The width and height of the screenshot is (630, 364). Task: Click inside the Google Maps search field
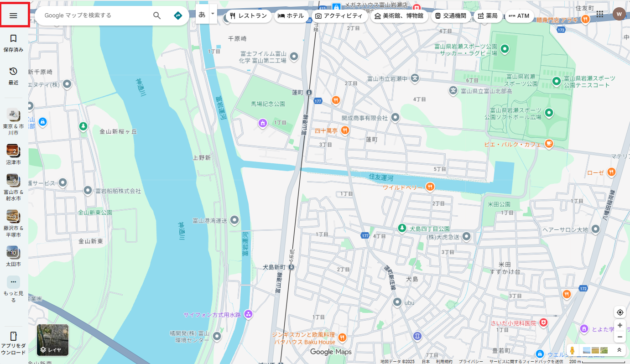[x=91, y=15]
